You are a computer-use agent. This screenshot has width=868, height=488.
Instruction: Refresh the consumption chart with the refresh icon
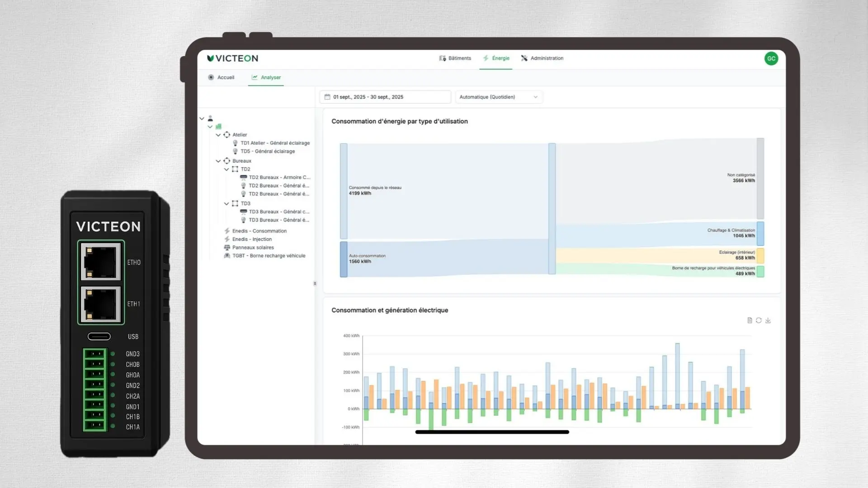tap(759, 320)
